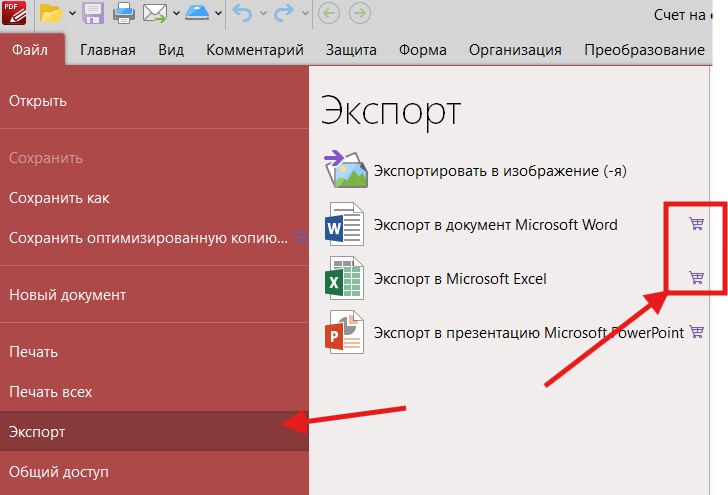Open the Защита ribbon tab

point(351,50)
